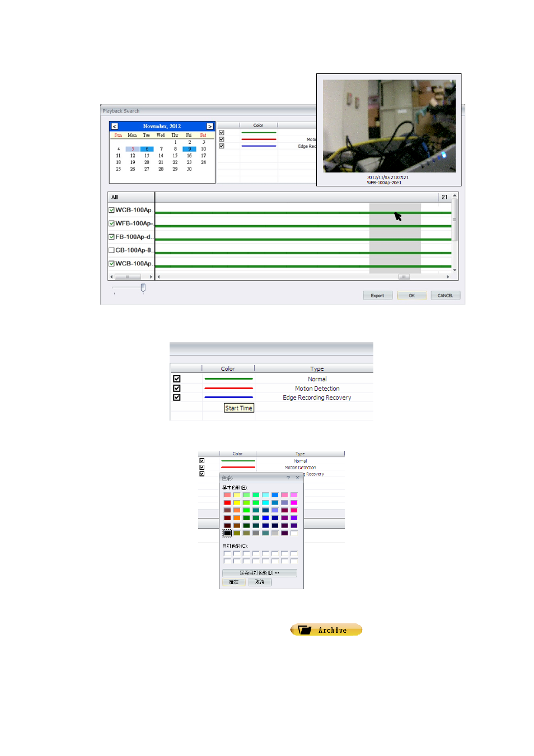This screenshot has height=756, width=534.
Task: Click OK in Playback Search
Action: (412, 296)
